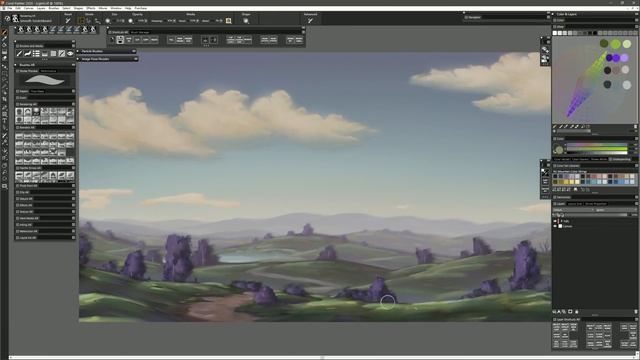Open the options menu of the Liquid Ink All panel
640x360 pixels.
coord(73,238)
